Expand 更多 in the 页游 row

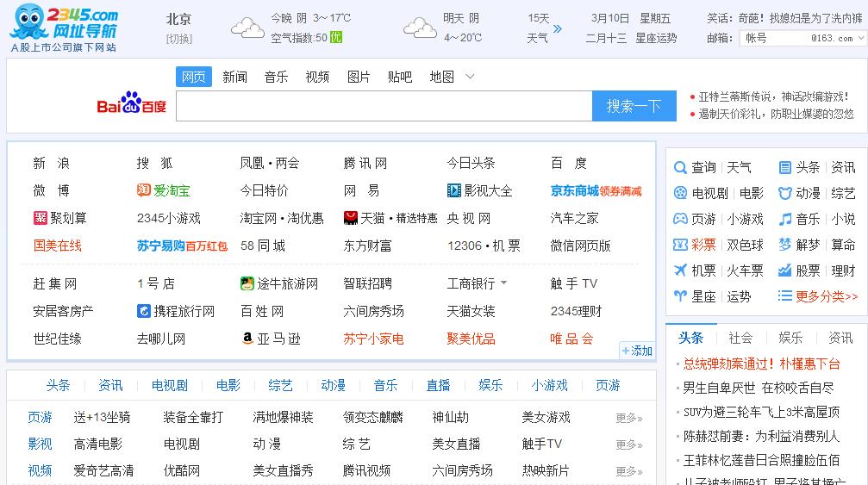pos(629,418)
